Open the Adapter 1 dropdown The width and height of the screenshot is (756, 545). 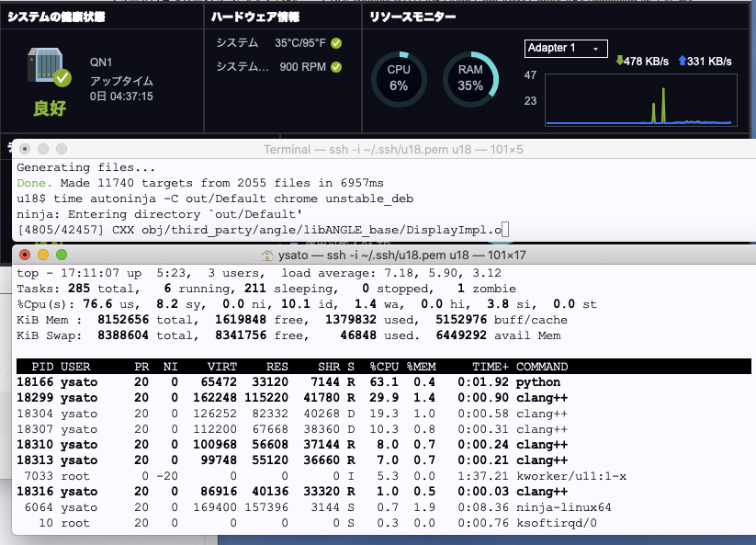[x=566, y=48]
